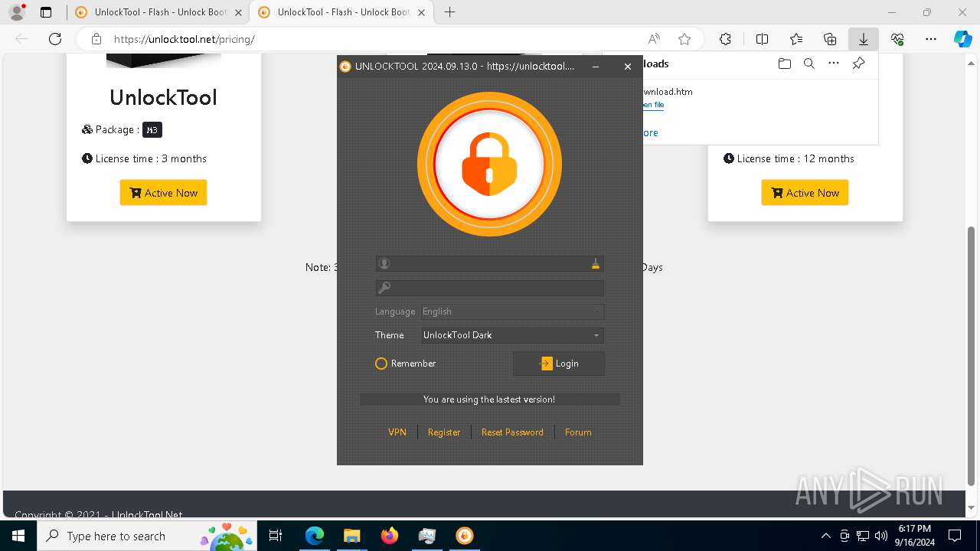This screenshot has width=980, height=551.
Task: Open the Copilot sidebar icon
Action: click(x=963, y=39)
